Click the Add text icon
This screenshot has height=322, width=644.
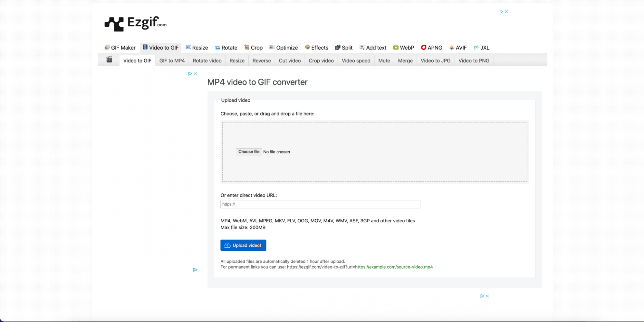(362, 47)
